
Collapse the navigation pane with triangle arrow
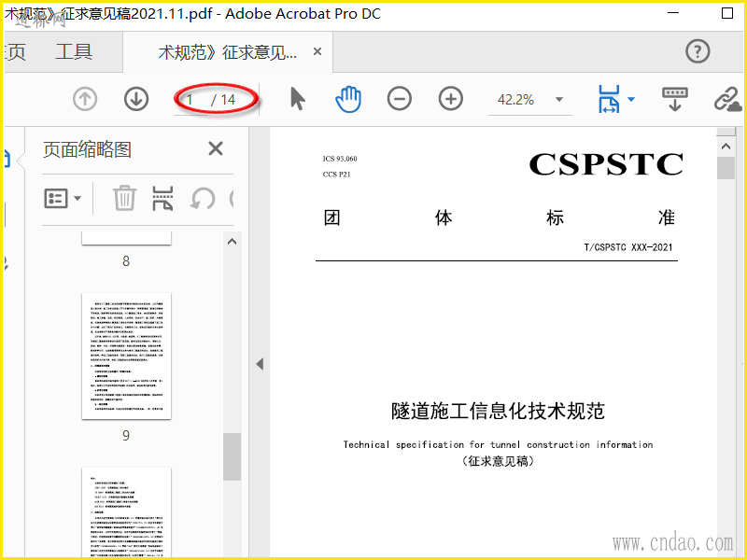click(260, 364)
